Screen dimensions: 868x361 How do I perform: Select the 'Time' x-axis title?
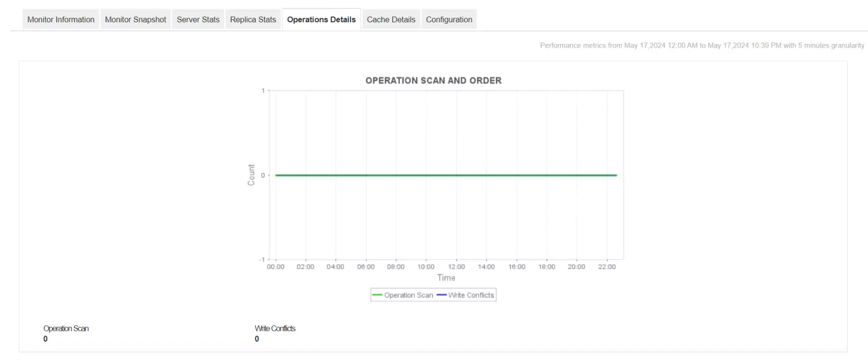point(446,278)
